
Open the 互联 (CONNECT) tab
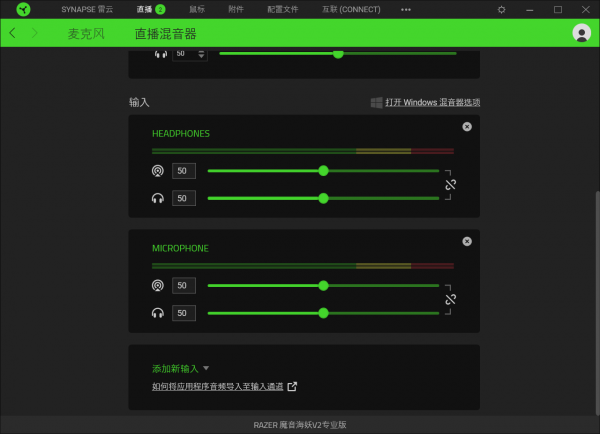click(x=351, y=10)
